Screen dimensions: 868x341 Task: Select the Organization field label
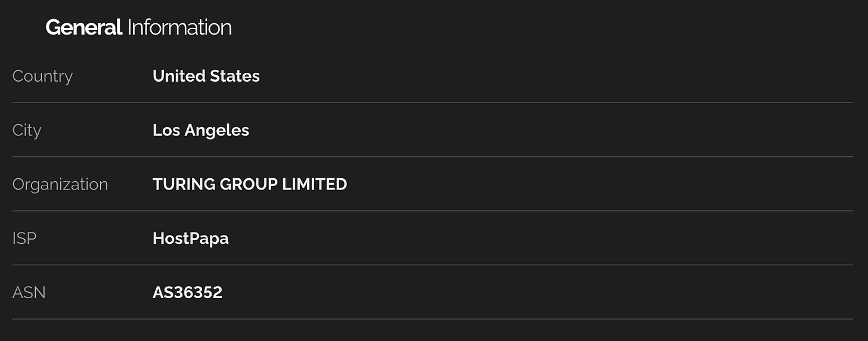point(60,184)
